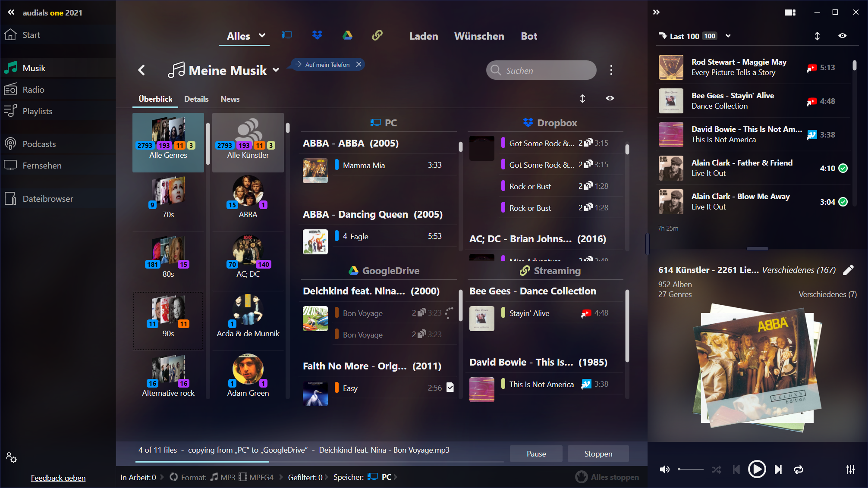Click the playlist panel resize handle
868x488 pixels.
(x=757, y=249)
